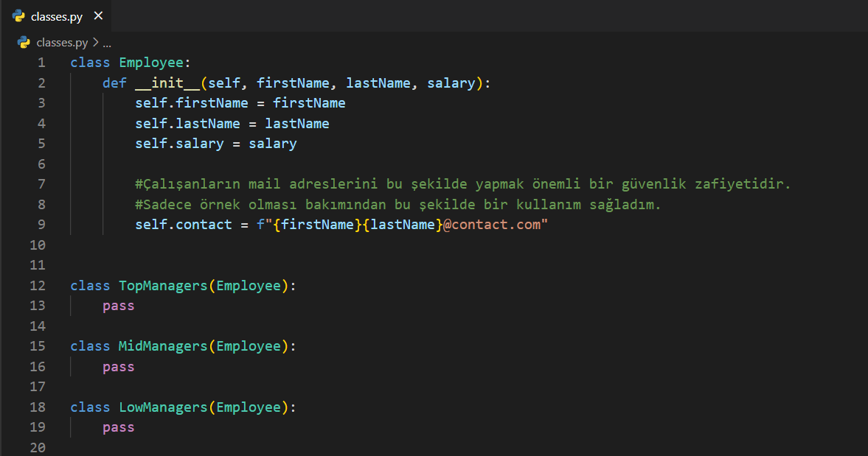This screenshot has width=868, height=456.
Task: Click the breadcrumb chevron after classes.py
Action: 95,43
